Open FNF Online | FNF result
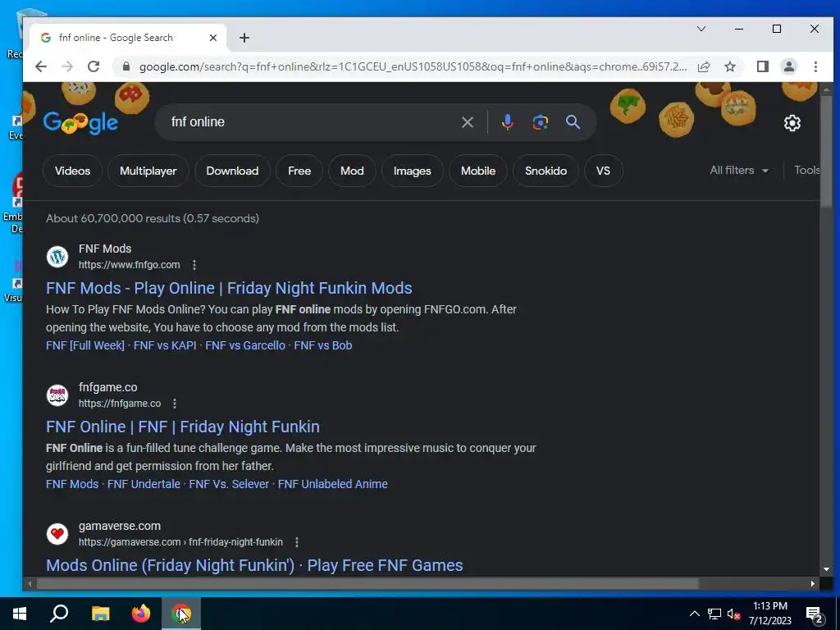The width and height of the screenshot is (840, 630). click(x=183, y=427)
